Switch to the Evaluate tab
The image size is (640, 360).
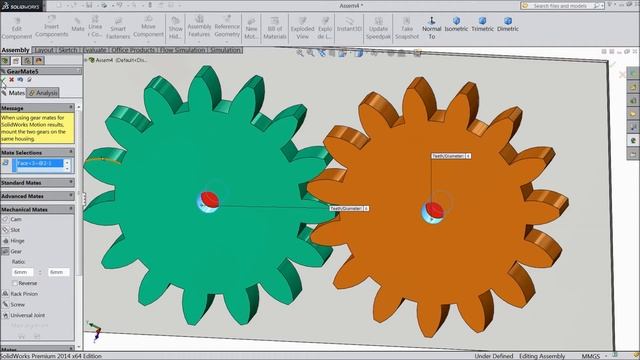(95, 50)
